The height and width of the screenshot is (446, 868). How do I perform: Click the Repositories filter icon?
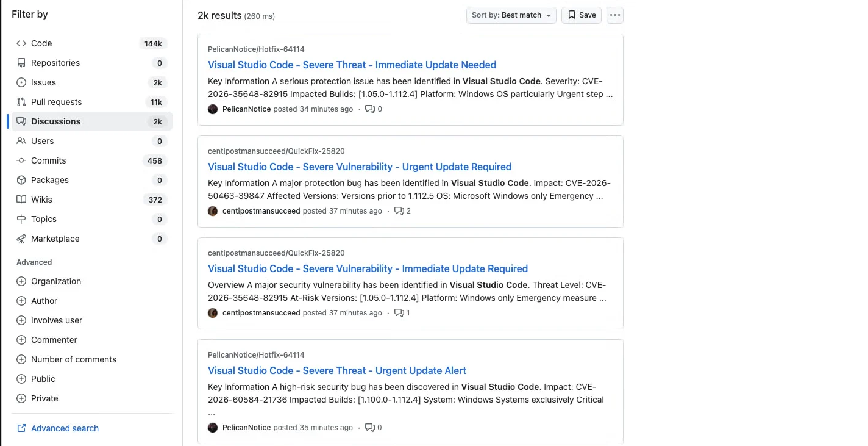click(x=21, y=63)
